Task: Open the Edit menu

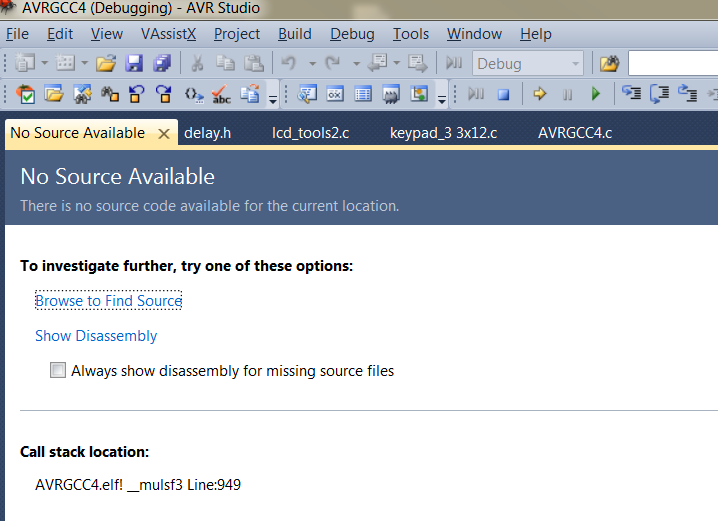Action: click(x=60, y=34)
